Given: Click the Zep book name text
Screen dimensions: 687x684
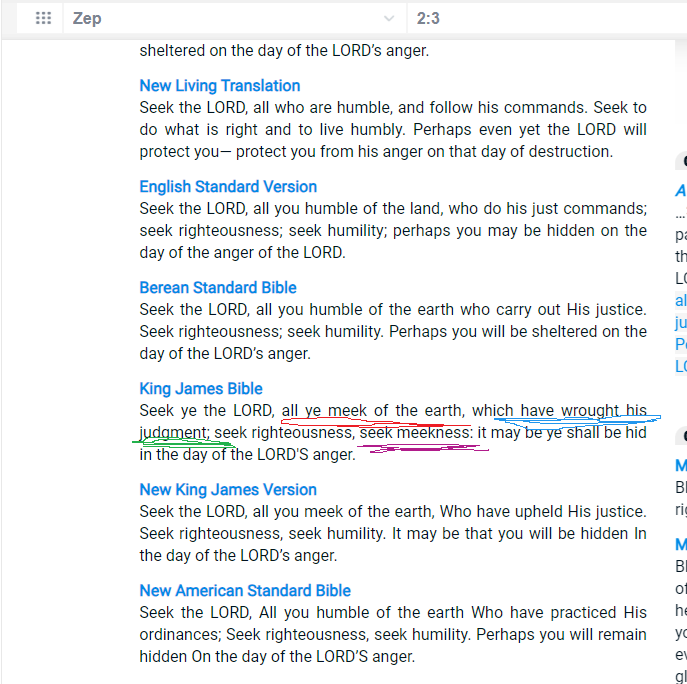Looking at the screenshot, I should (87, 18).
